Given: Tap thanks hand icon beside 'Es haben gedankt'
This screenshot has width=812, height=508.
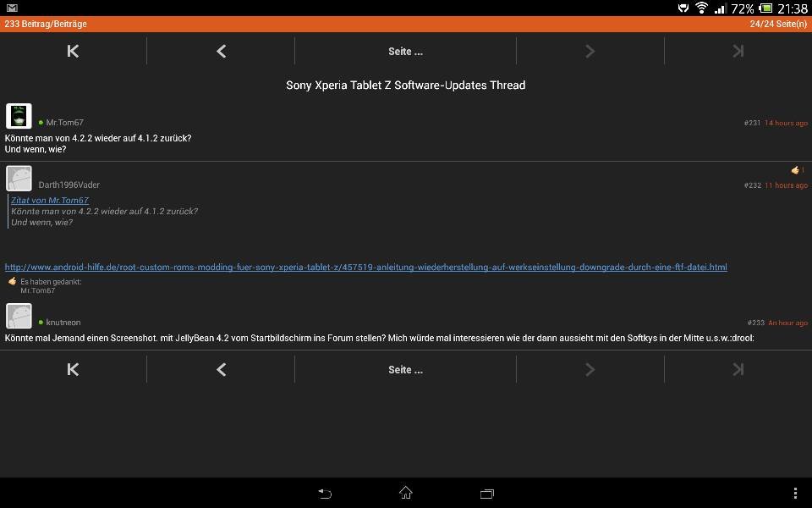Looking at the screenshot, I should click(13, 281).
